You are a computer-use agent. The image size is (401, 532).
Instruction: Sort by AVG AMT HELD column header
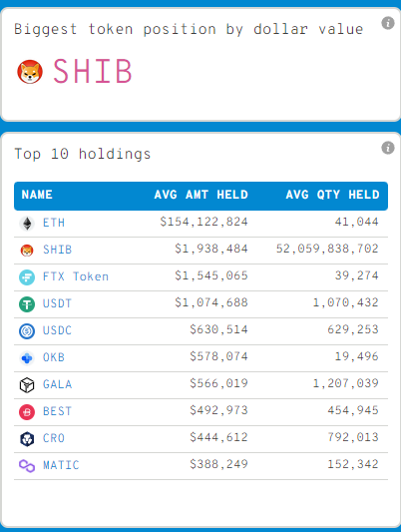tap(201, 195)
